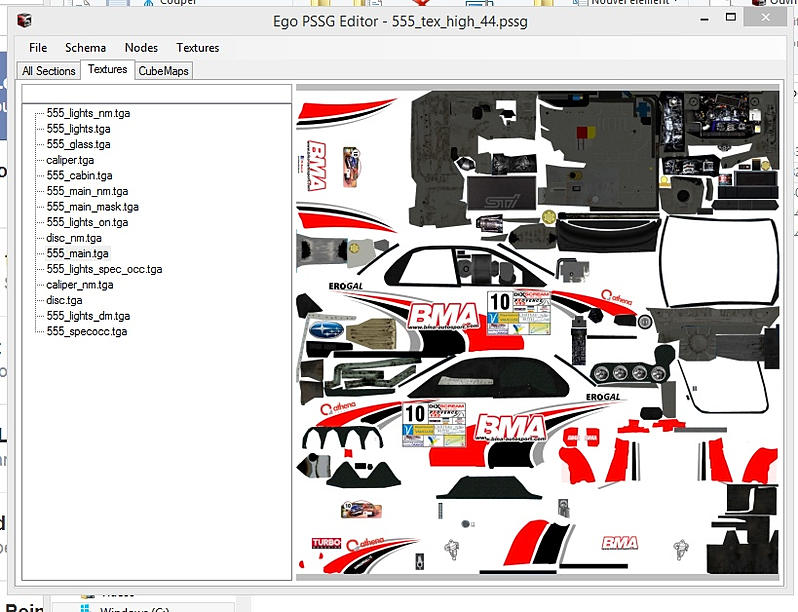Screen dimensions: 798x612
Task: Minimize the Ego PSSG Editor window
Action: coord(705,19)
